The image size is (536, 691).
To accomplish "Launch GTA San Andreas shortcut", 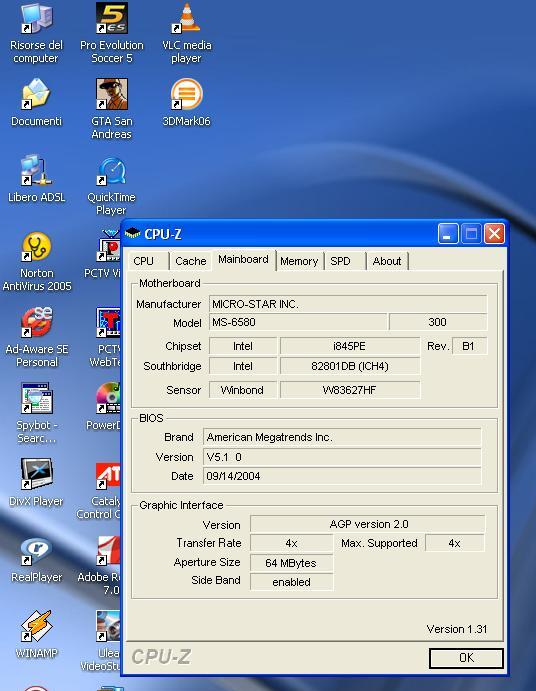I will [x=112, y=94].
